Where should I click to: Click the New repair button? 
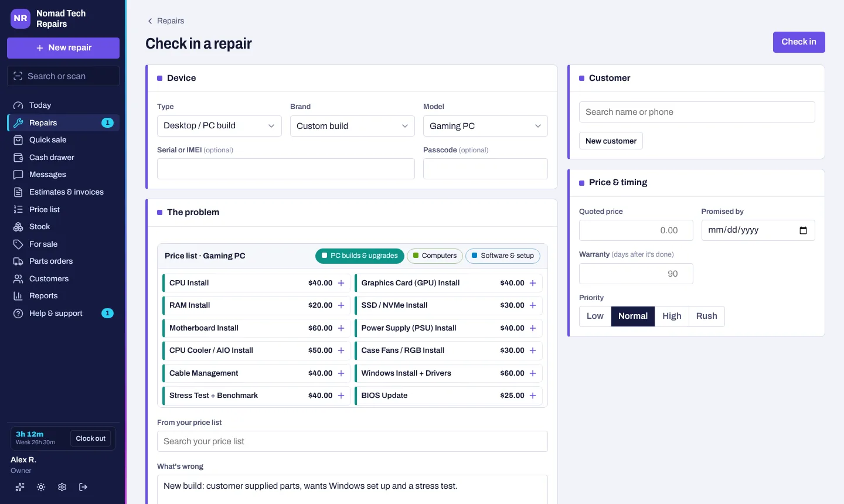[x=63, y=48]
